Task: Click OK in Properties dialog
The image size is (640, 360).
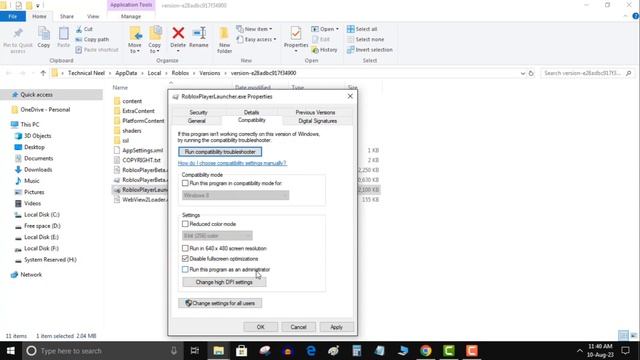Action: tap(260, 327)
